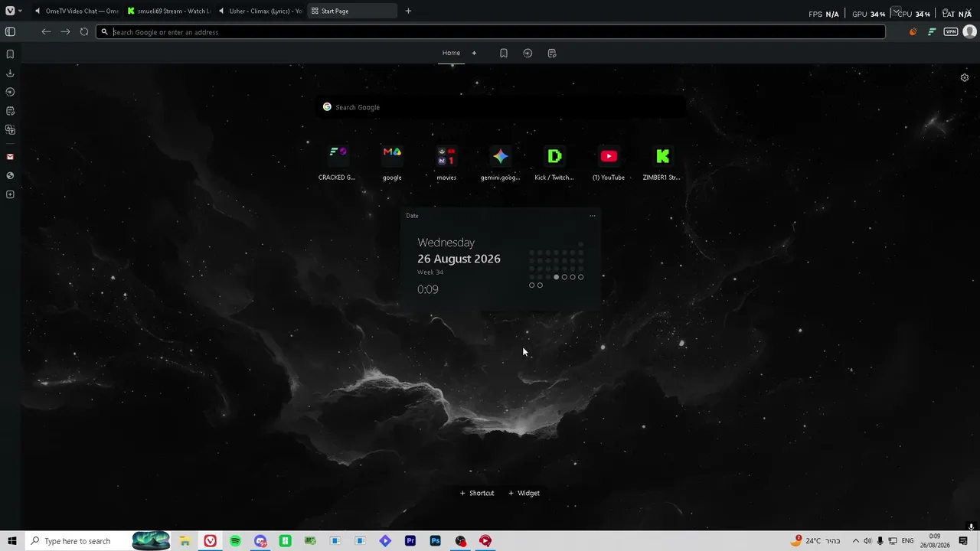Click the Search Google field on start page
Viewport: 980px width, 551px height.
pos(501,107)
